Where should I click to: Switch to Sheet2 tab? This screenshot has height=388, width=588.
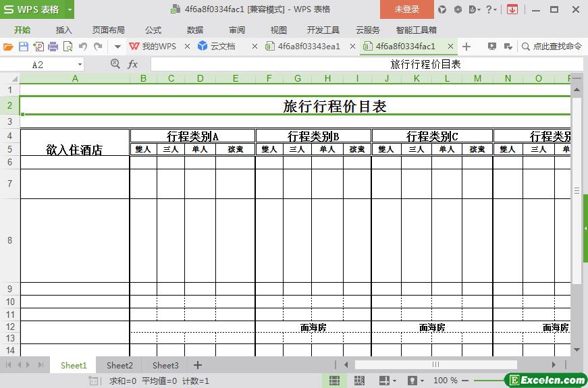tap(119, 365)
